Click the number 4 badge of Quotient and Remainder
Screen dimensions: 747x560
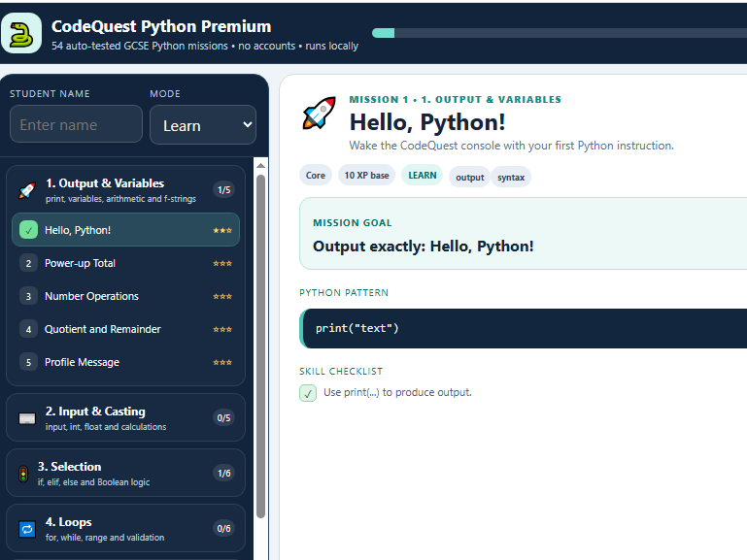tap(28, 329)
